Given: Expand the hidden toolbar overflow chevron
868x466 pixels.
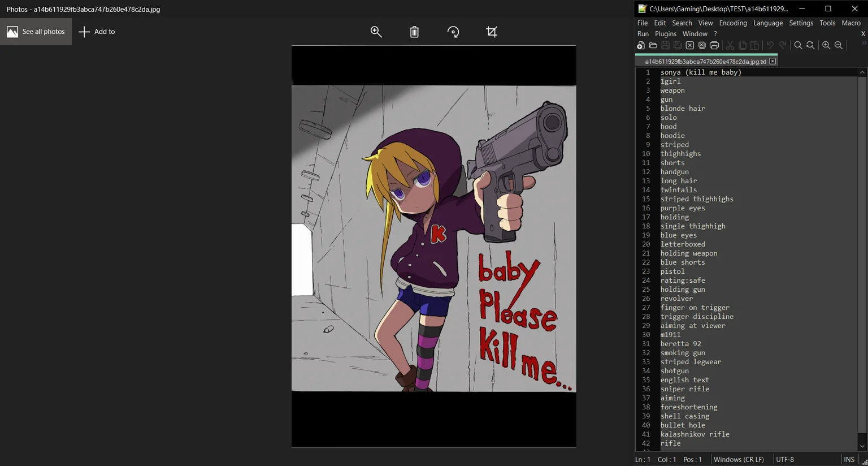Looking at the screenshot, I should tap(863, 43).
